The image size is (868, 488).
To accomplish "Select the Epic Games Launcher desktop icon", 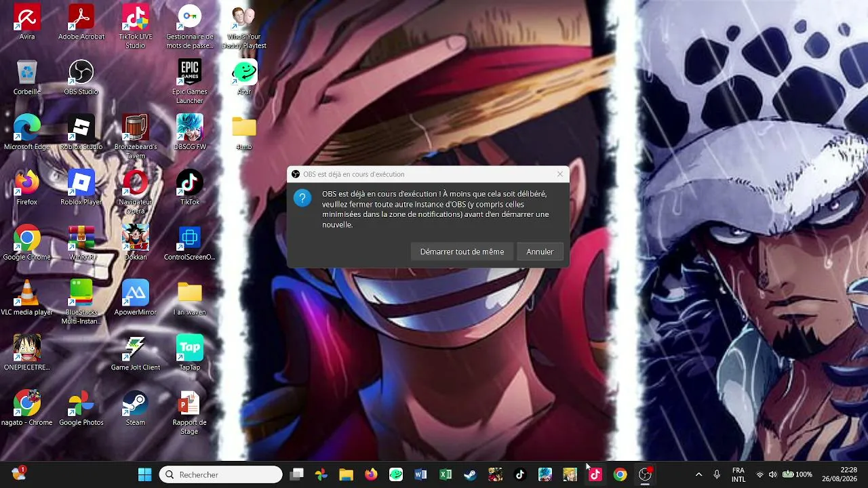I will click(190, 82).
